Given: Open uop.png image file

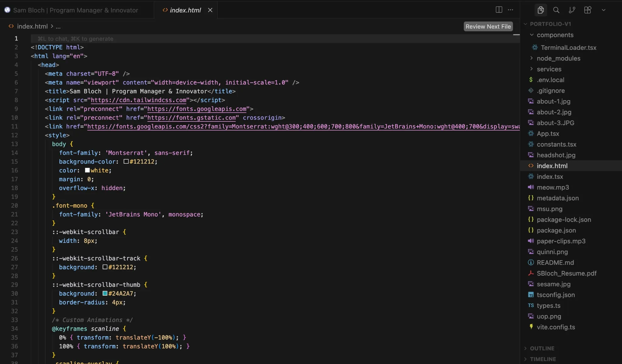Looking at the screenshot, I should tap(549, 316).
